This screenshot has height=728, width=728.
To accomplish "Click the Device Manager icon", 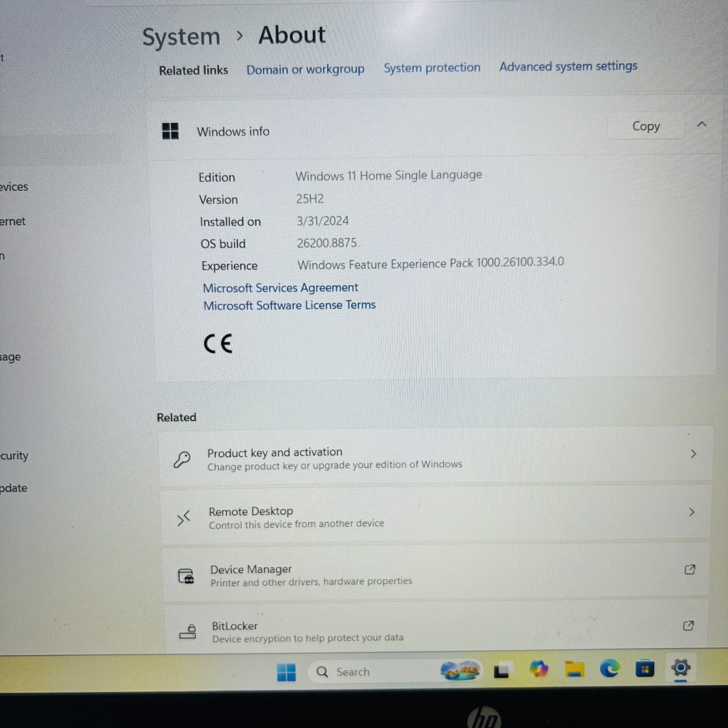I will pyautogui.click(x=186, y=576).
